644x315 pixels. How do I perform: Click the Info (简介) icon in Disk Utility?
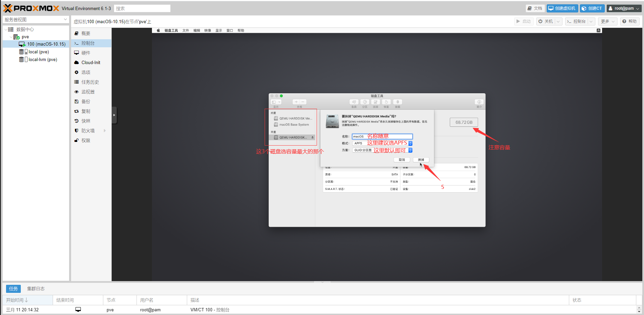(479, 102)
